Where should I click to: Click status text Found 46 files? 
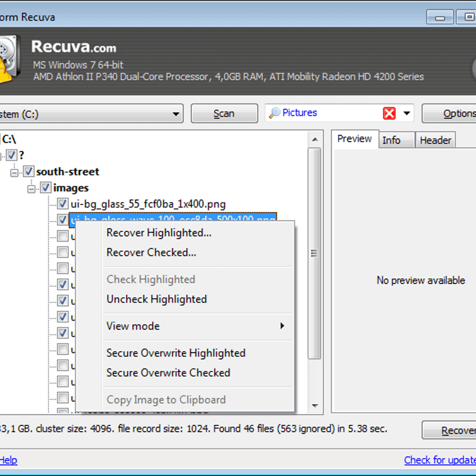(243, 429)
